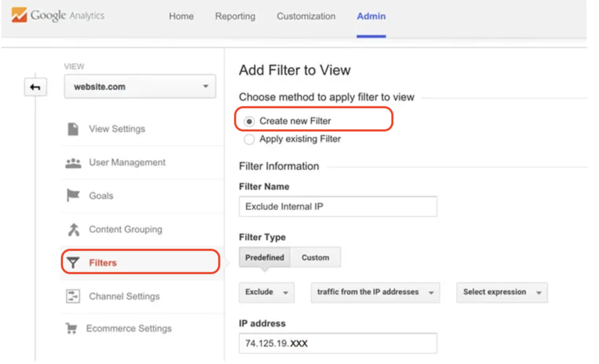Open the Exclude dropdown
599x364 pixels.
click(x=266, y=292)
